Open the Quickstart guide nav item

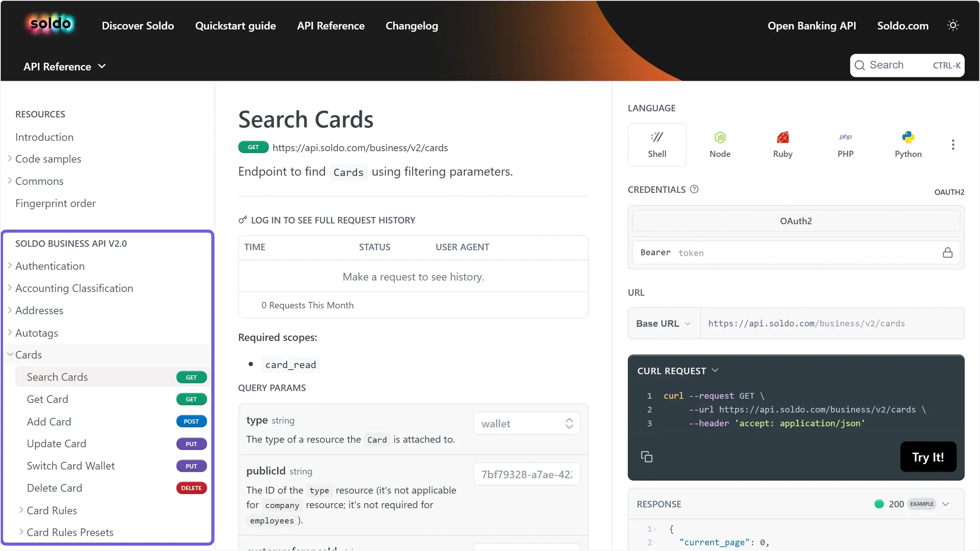[235, 26]
